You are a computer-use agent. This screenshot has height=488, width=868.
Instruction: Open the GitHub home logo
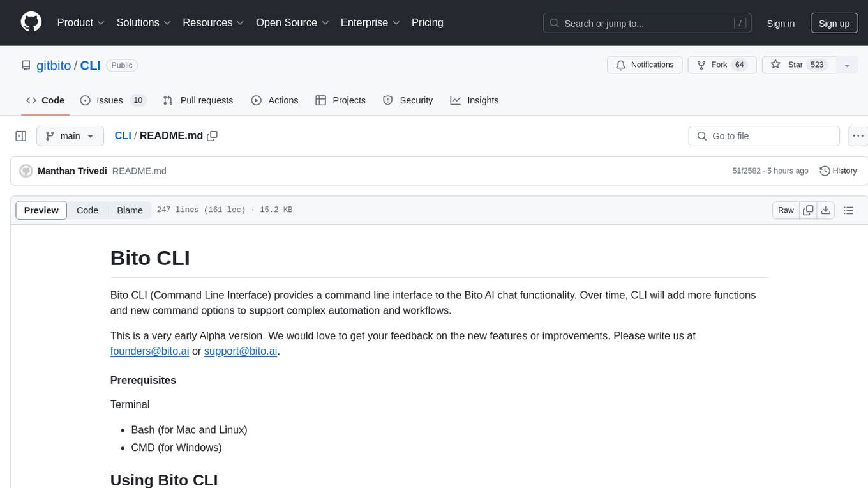[x=31, y=22]
